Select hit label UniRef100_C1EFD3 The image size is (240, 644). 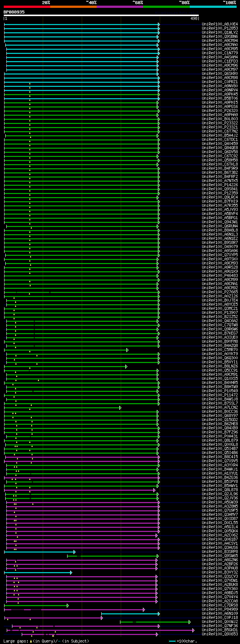(220, 61)
